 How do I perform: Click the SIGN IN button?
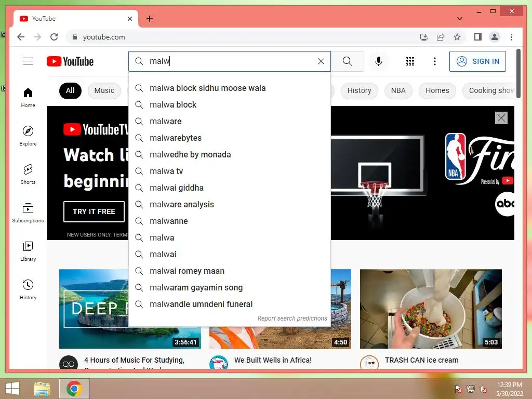(x=477, y=61)
